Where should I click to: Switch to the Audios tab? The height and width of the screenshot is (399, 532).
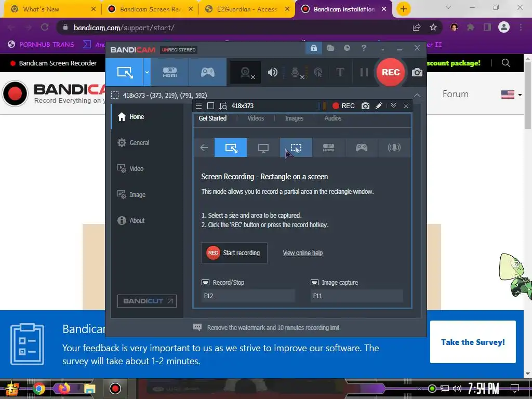pyautogui.click(x=333, y=118)
